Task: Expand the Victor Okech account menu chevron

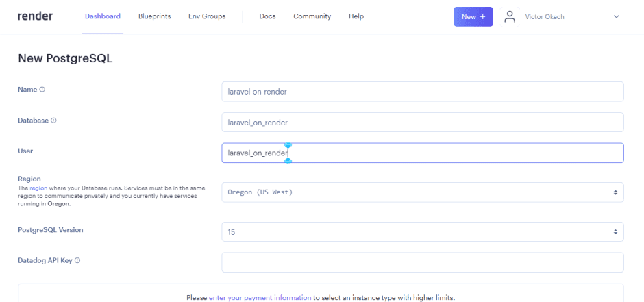Action: 616,17
